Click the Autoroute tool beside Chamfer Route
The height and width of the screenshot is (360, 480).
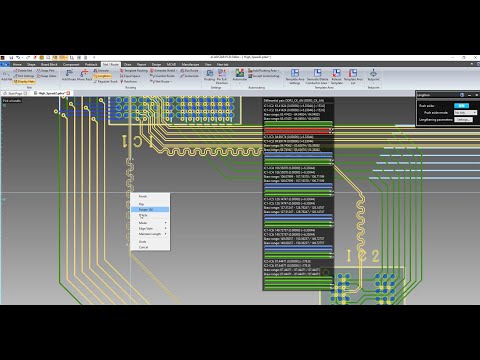189,76
